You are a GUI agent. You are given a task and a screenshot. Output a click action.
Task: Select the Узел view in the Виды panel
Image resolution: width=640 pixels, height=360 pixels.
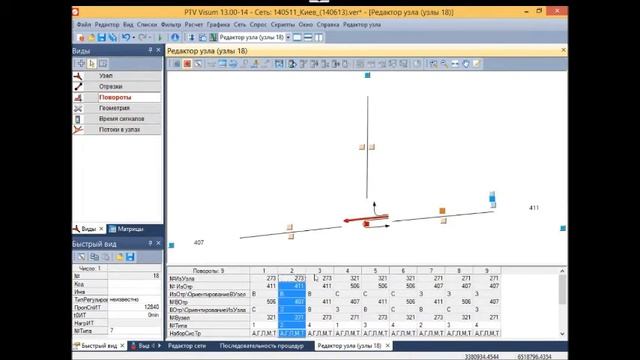tap(117, 76)
